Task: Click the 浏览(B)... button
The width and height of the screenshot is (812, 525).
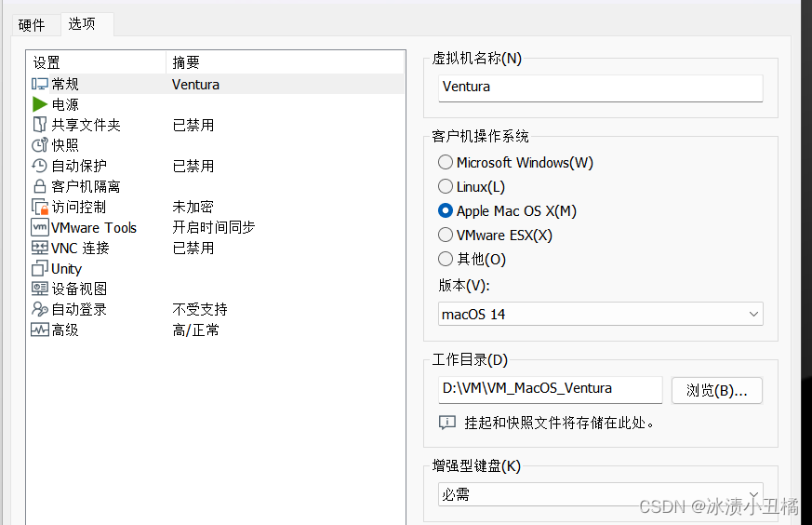Action: point(717,390)
